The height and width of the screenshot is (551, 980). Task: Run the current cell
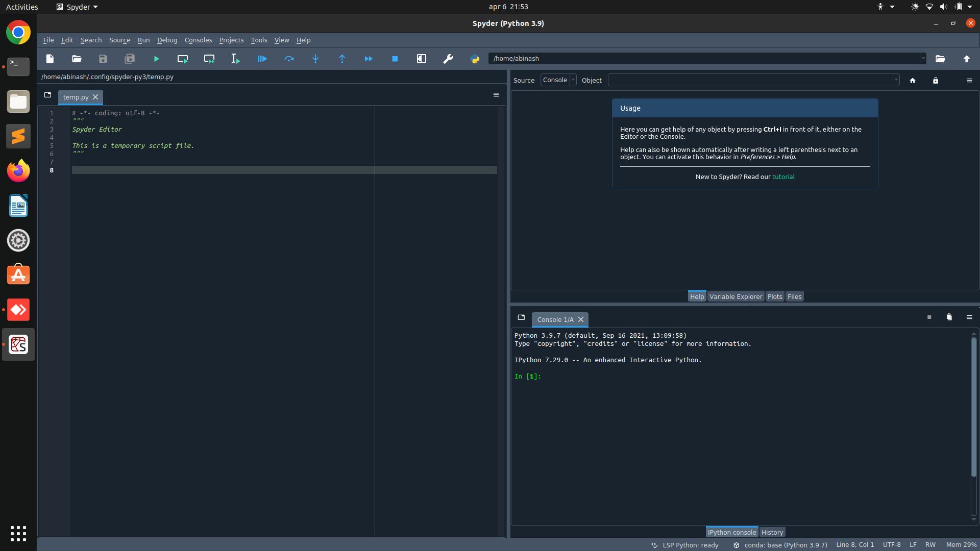pyautogui.click(x=182, y=59)
